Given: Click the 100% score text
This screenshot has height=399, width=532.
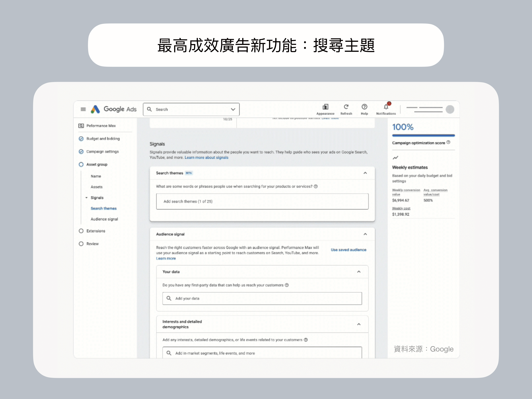Looking at the screenshot, I should point(403,127).
